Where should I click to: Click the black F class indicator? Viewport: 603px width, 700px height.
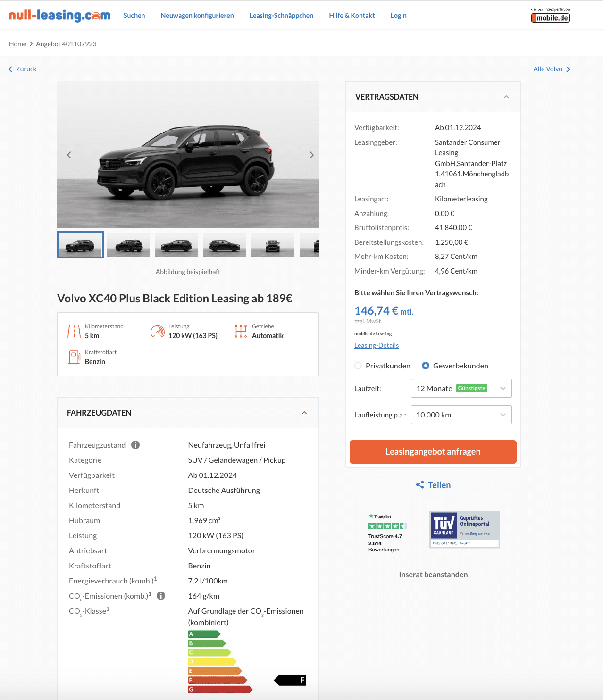coord(290,680)
